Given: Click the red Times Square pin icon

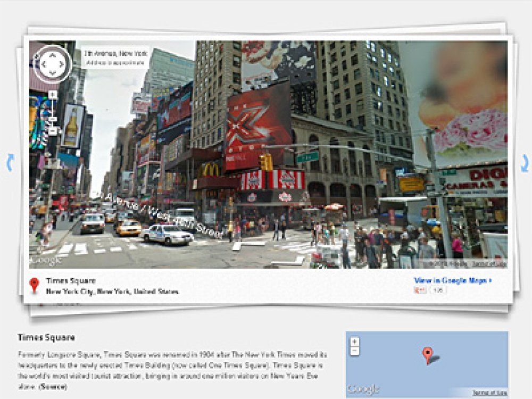Looking at the screenshot, I should pyautogui.click(x=35, y=285).
